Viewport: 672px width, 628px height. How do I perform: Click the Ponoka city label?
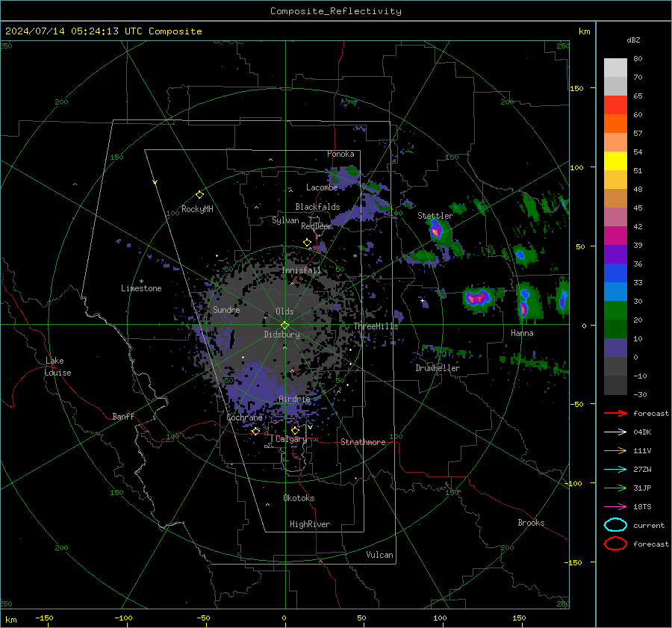(340, 154)
